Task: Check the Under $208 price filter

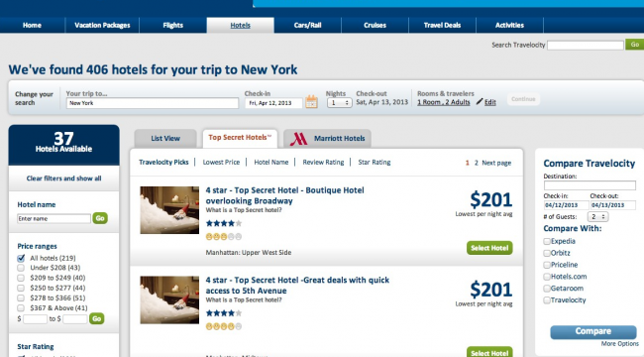Action: coord(21,268)
